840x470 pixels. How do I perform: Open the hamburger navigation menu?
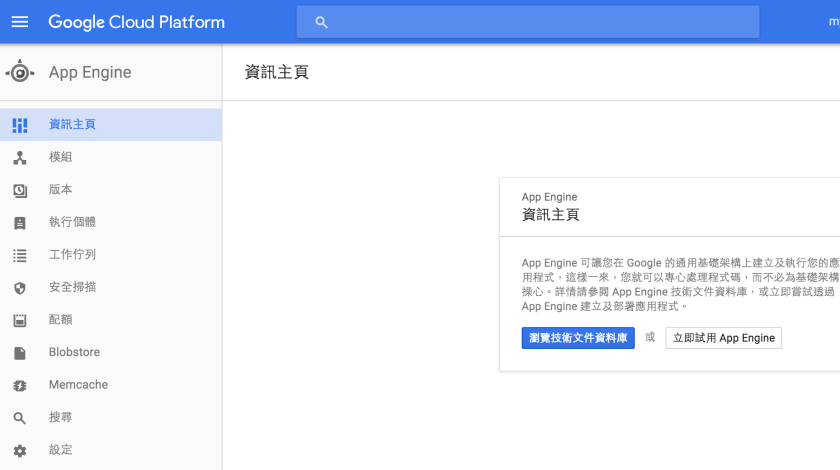(20, 22)
